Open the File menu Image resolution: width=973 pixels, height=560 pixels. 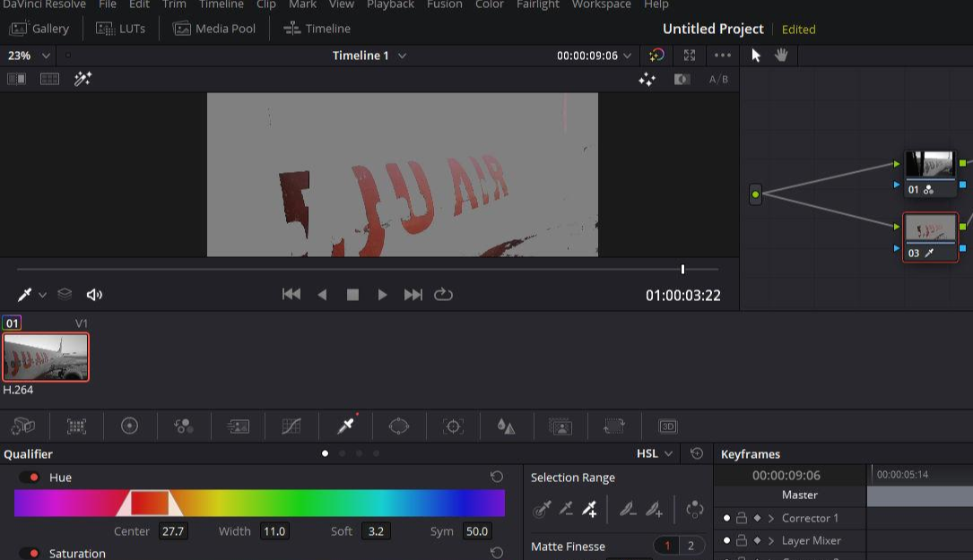(x=108, y=4)
